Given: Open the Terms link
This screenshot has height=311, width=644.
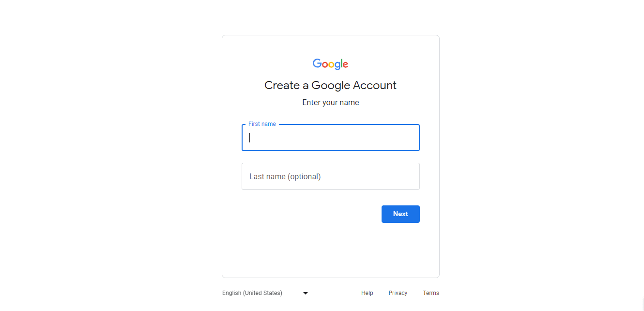Looking at the screenshot, I should pyautogui.click(x=430, y=293).
